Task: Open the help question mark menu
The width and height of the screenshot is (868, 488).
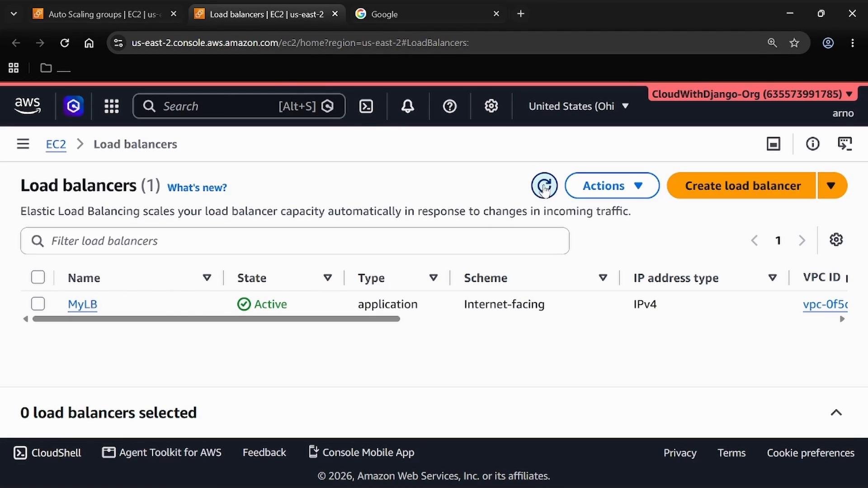Action: coord(449,106)
